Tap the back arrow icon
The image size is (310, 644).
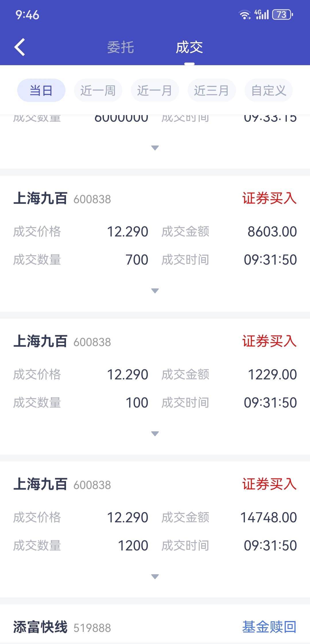click(x=20, y=47)
